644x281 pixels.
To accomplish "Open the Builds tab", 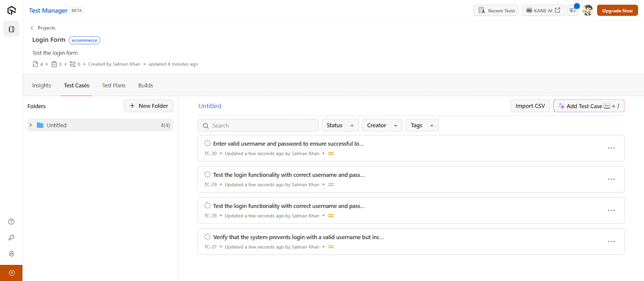I will click(x=146, y=85).
